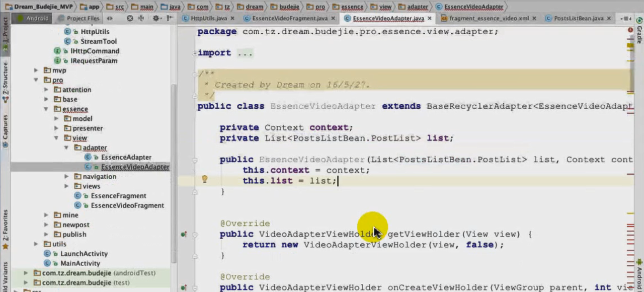Image resolution: width=644 pixels, height=292 pixels.
Task: Expand the views package
Action: (66, 186)
